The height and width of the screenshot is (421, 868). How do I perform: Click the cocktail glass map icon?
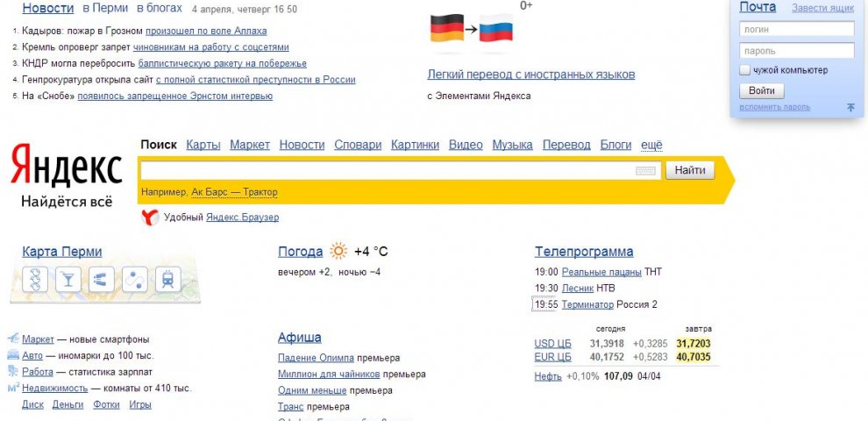click(x=68, y=279)
